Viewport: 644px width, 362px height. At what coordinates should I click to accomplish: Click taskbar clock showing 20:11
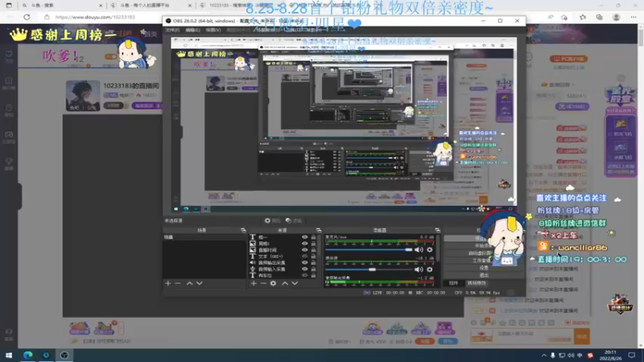pyautogui.click(x=611, y=356)
